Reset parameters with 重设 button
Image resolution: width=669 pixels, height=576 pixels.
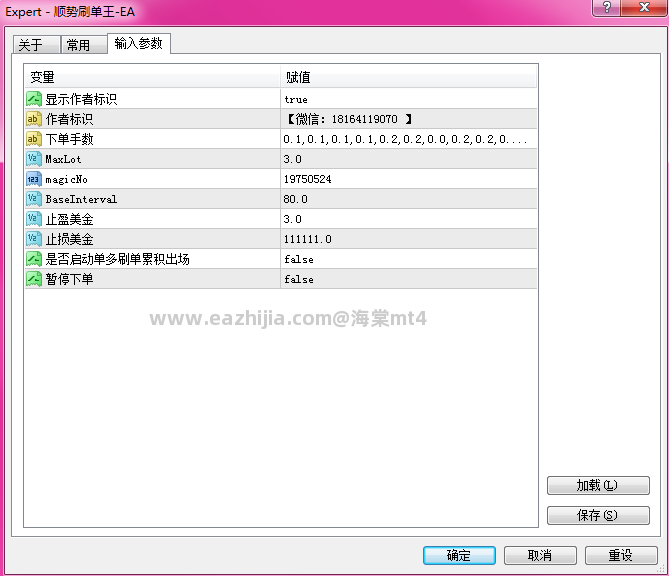point(621,556)
